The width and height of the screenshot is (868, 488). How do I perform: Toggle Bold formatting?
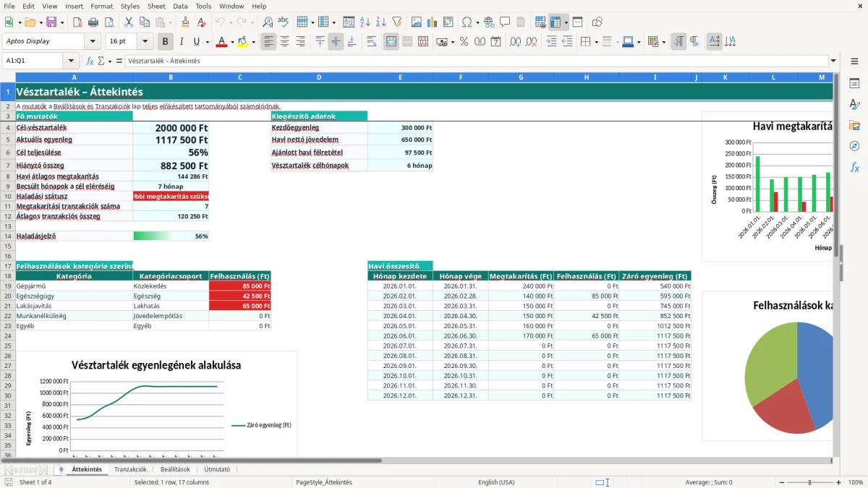coord(166,42)
